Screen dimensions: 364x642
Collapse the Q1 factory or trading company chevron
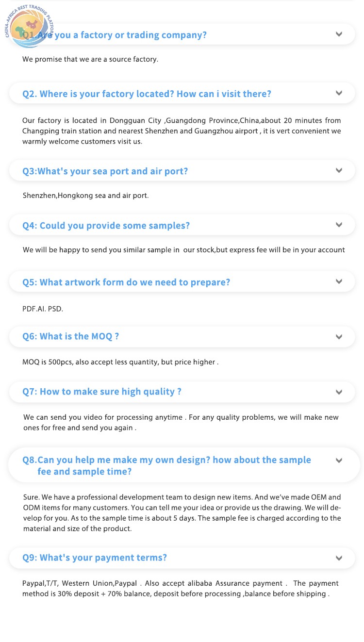point(339,34)
